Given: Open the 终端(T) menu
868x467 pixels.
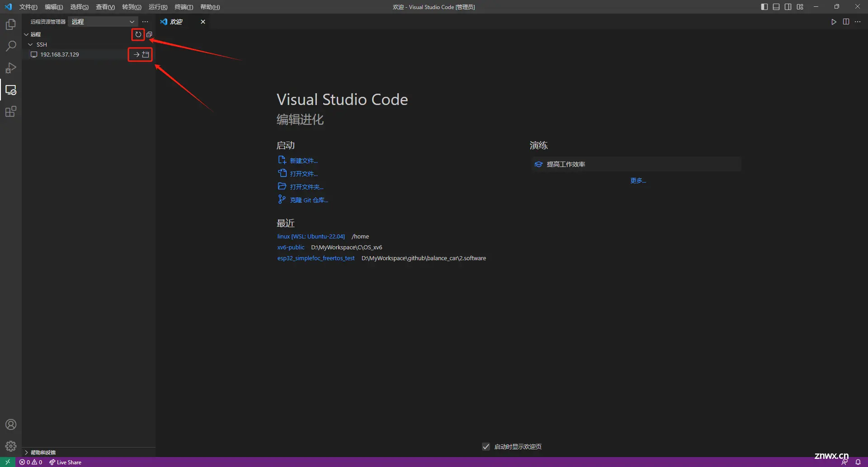Looking at the screenshot, I should click(184, 7).
